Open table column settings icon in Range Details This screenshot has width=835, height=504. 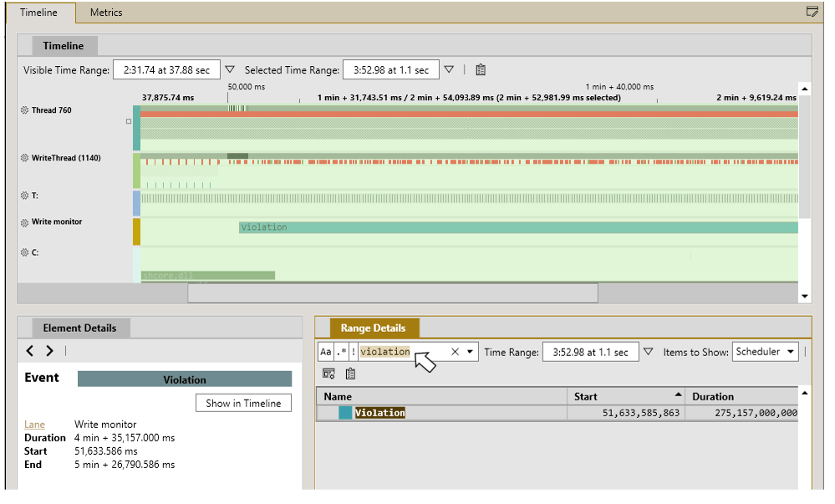click(x=328, y=374)
